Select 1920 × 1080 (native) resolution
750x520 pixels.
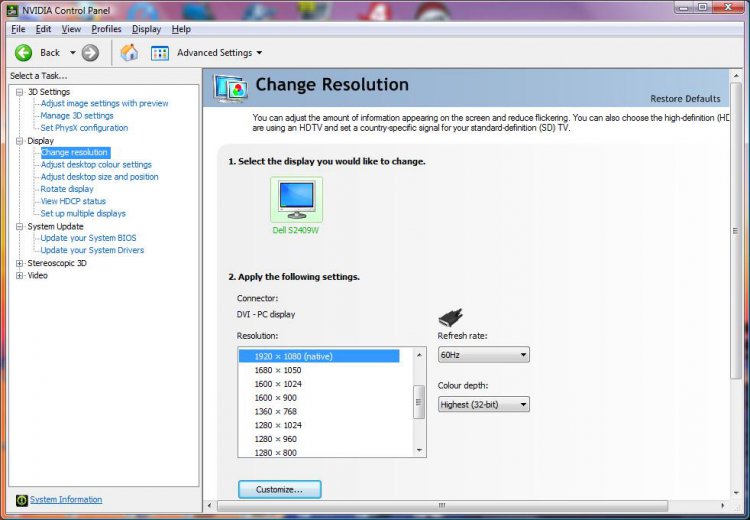coord(319,356)
